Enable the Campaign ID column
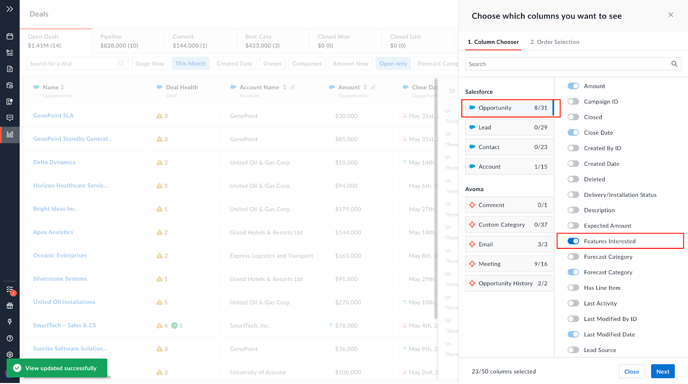688x384 pixels. point(573,101)
